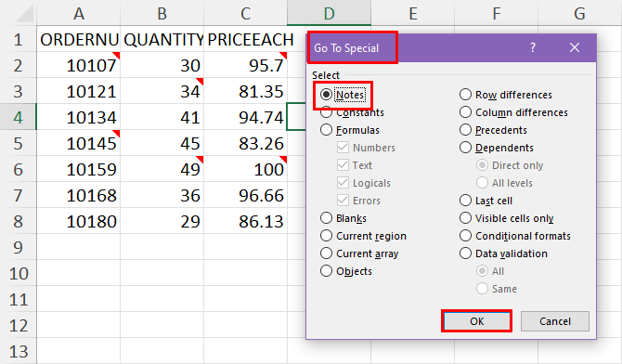Click the ORDERNU header cell
622x364 pixels.
point(79,39)
